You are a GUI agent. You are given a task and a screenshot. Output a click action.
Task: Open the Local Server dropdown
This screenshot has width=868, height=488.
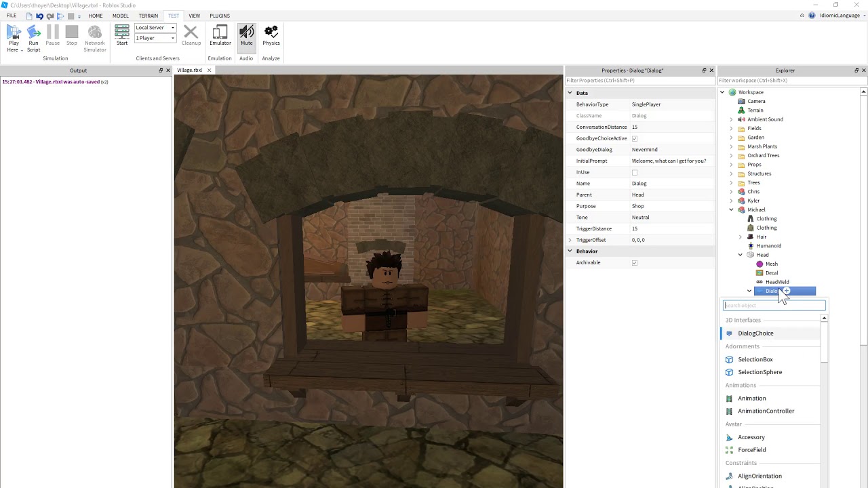[155, 28]
